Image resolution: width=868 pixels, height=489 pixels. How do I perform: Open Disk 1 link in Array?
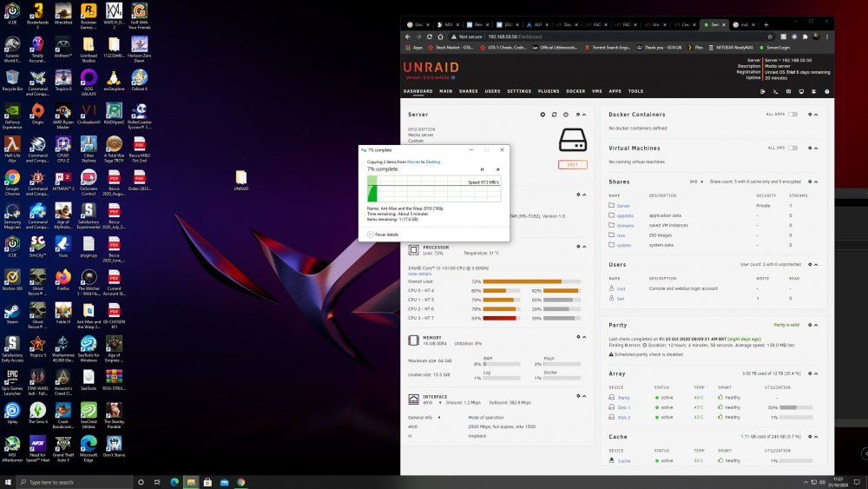[x=624, y=407]
